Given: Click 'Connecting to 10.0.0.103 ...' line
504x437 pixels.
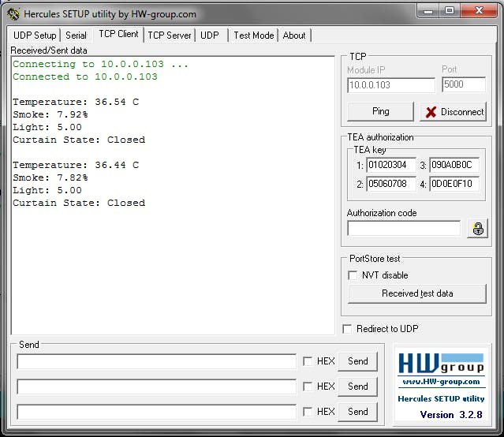Looking at the screenshot, I should [x=100, y=64].
